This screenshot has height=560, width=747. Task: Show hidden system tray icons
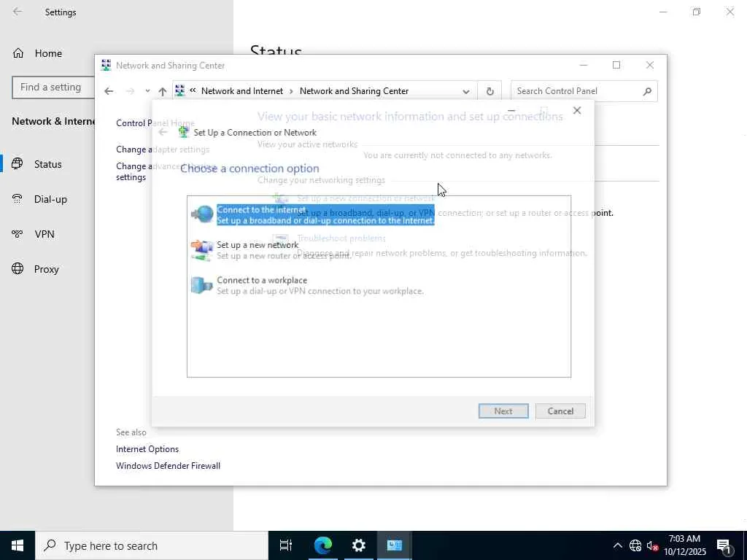coord(617,545)
